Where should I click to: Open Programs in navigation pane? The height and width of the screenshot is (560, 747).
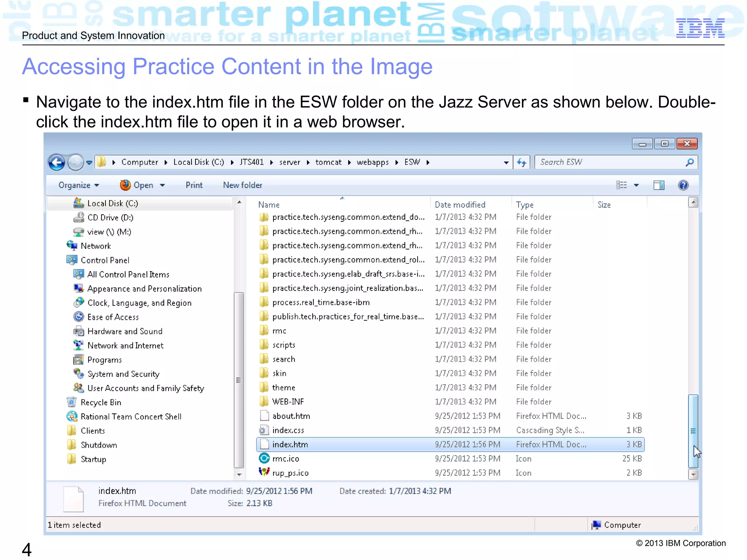pyautogui.click(x=104, y=360)
